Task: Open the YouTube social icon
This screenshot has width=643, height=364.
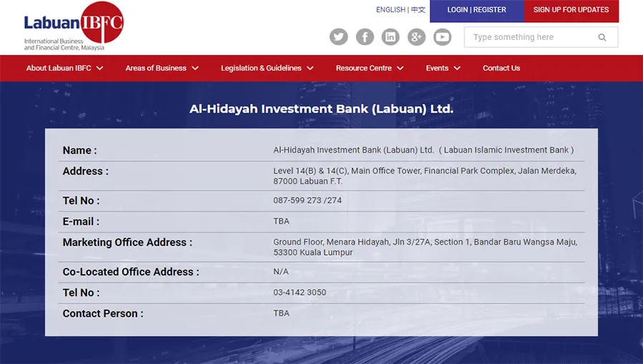Action: 442,37
